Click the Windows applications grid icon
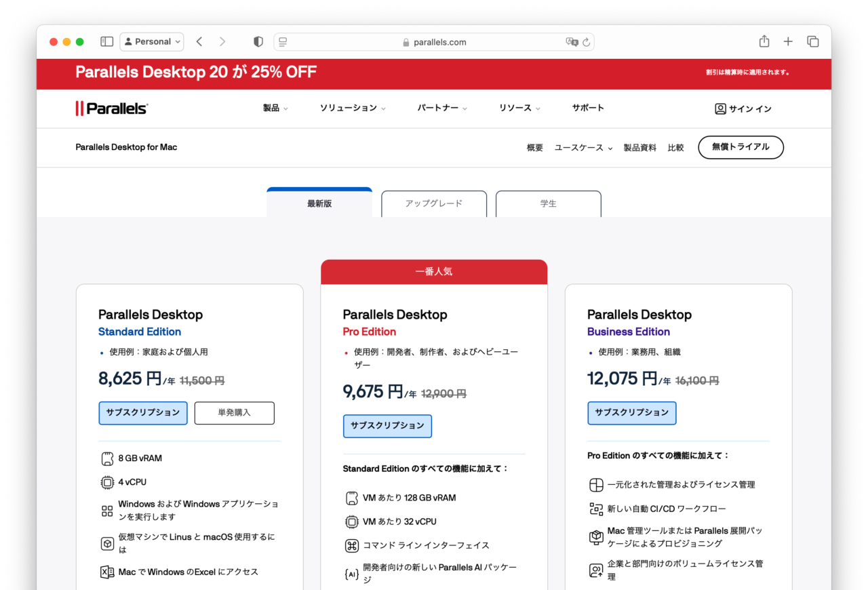Viewport: 868px width, 590px height. click(106, 511)
